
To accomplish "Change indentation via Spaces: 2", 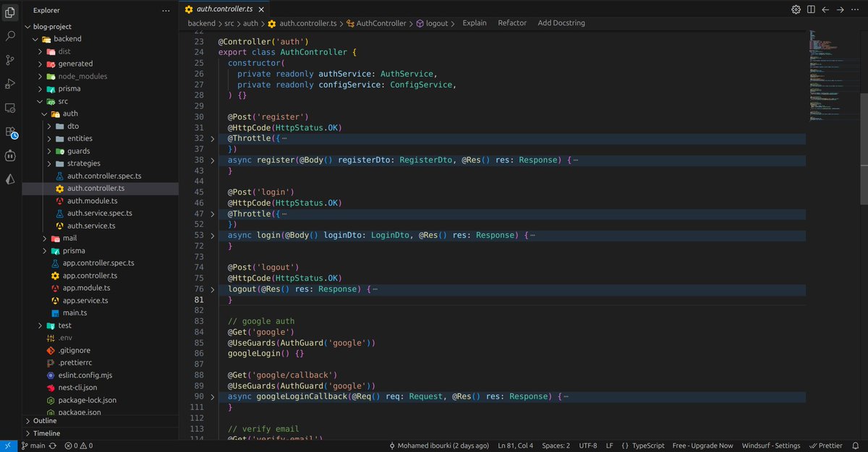I will pos(557,445).
